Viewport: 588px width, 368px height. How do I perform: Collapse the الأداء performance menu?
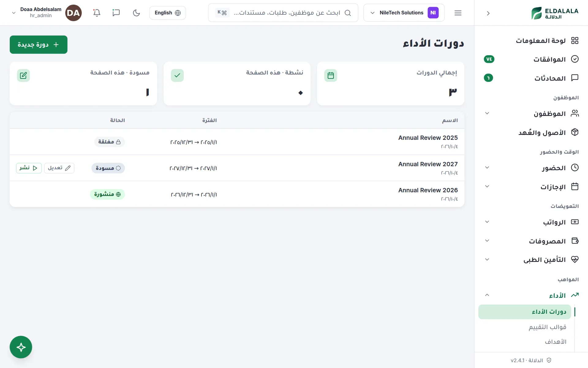pos(531,295)
